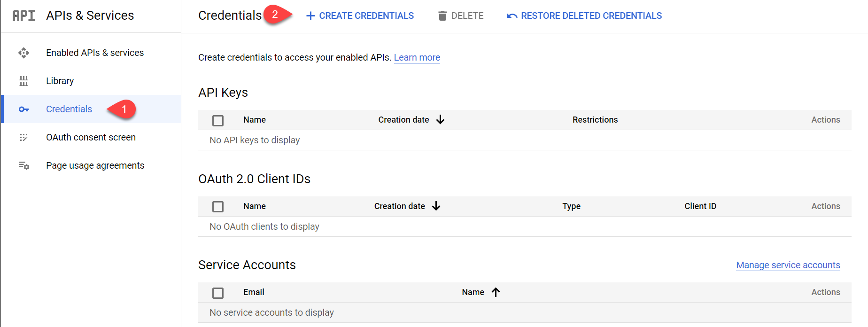The width and height of the screenshot is (868, 327).
Task: Click the API logo icon
Action: tap(23, 16)
